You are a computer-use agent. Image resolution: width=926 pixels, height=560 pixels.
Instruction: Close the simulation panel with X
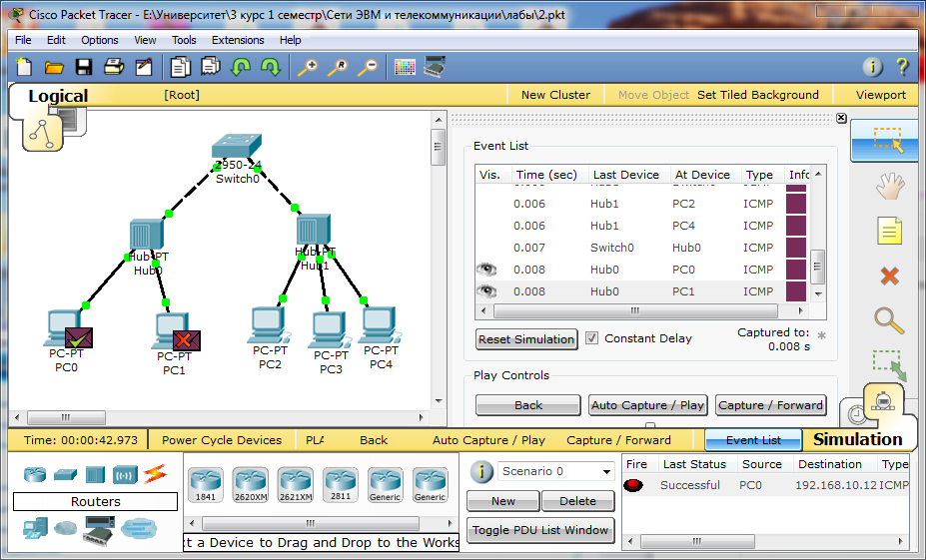[841, 118]
